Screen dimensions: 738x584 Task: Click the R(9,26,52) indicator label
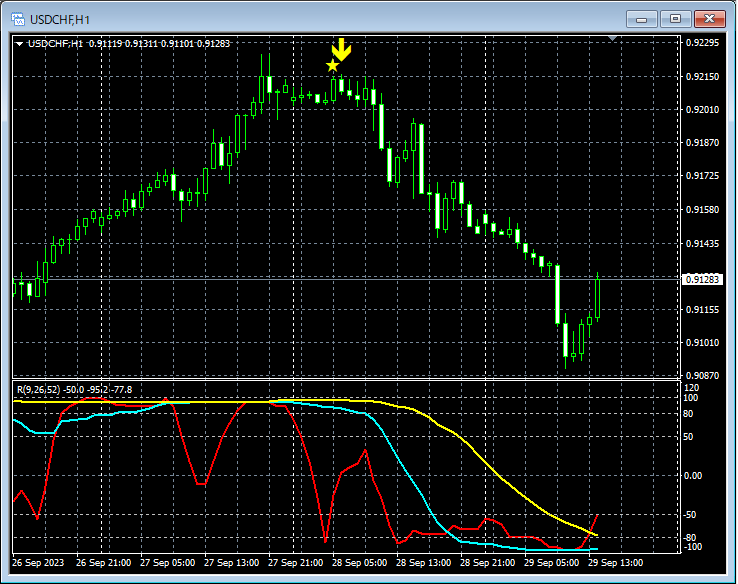(74, 390)
